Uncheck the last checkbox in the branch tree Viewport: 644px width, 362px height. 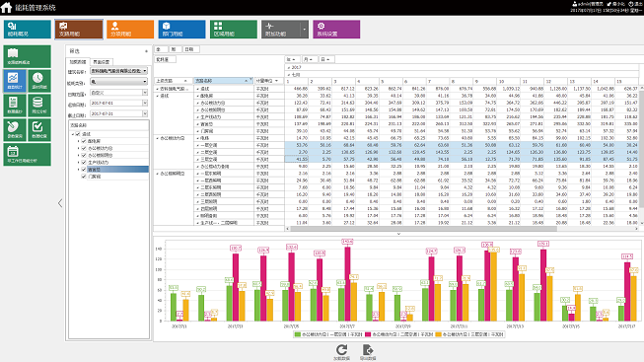[84, 177]
